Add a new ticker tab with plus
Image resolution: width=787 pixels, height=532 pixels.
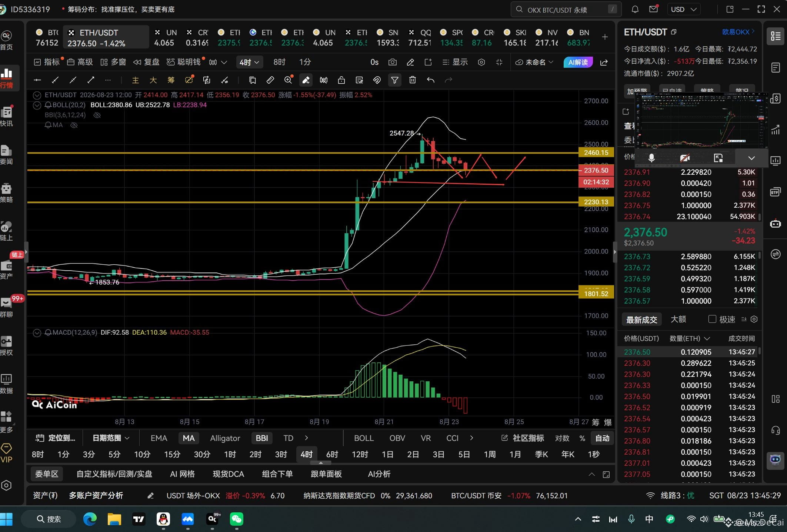pos(605,37)
